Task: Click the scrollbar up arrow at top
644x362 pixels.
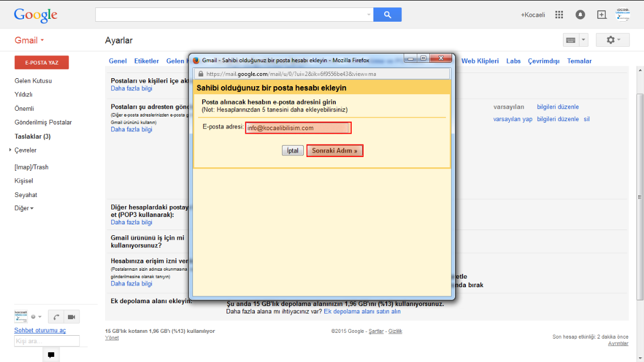Action: pyautogui.click(x=640, y=70)
